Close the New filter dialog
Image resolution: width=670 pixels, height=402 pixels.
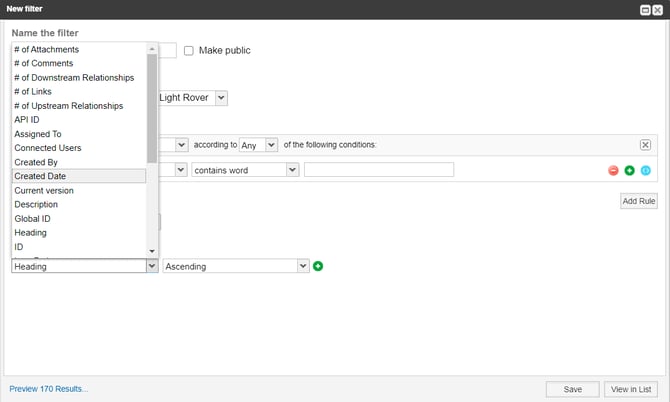tap(657, 10)
